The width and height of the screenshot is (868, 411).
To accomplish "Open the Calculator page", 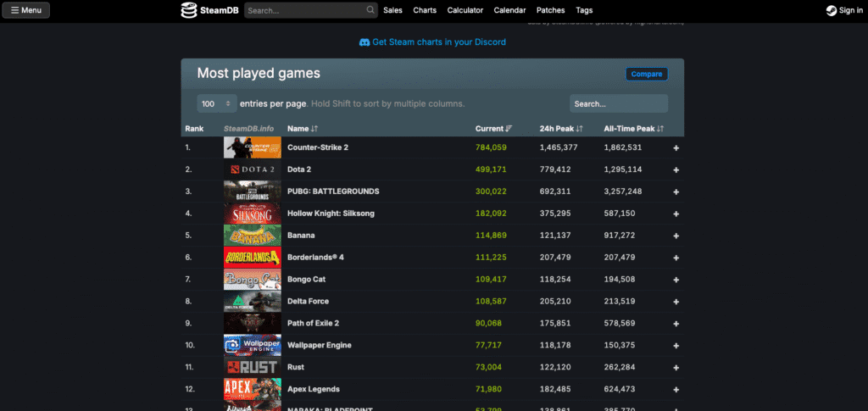I will pos(465,10).
